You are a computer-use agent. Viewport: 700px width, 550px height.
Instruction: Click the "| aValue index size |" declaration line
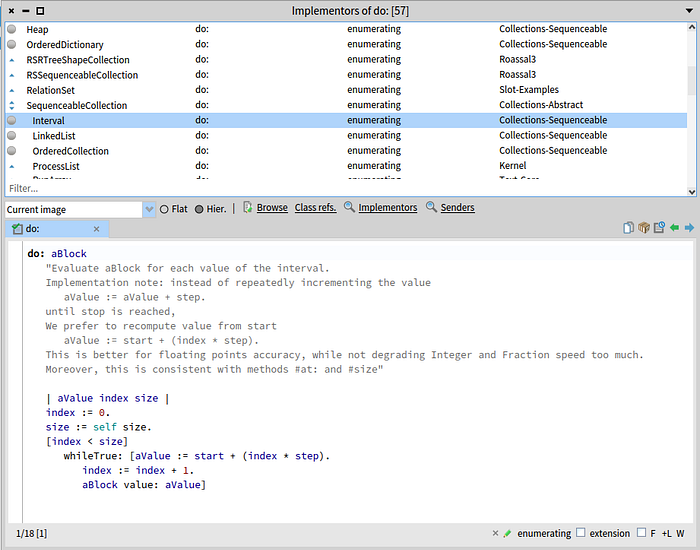click(108, 398)
